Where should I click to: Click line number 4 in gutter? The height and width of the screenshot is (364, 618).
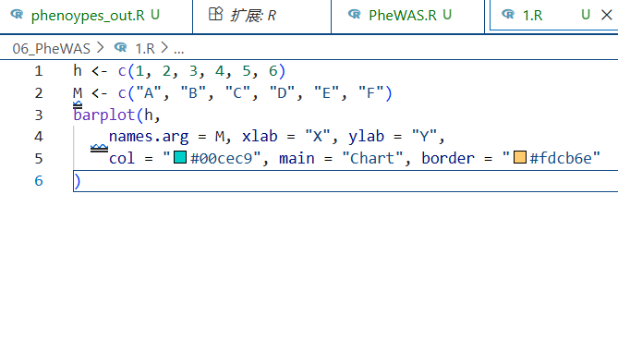(38, 137)
